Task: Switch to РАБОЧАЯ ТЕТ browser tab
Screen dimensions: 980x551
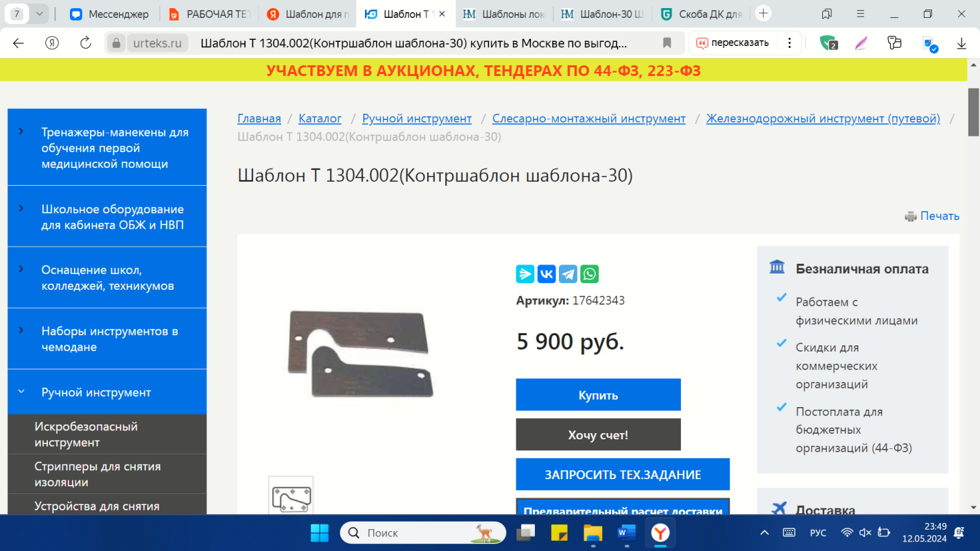Action: pos(210,14)
